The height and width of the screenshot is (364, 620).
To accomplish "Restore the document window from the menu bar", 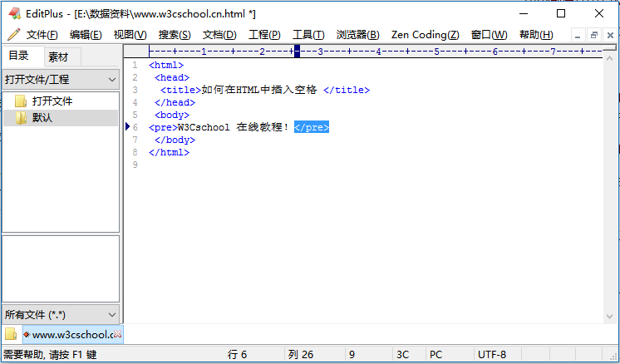I will pos(593,35).
